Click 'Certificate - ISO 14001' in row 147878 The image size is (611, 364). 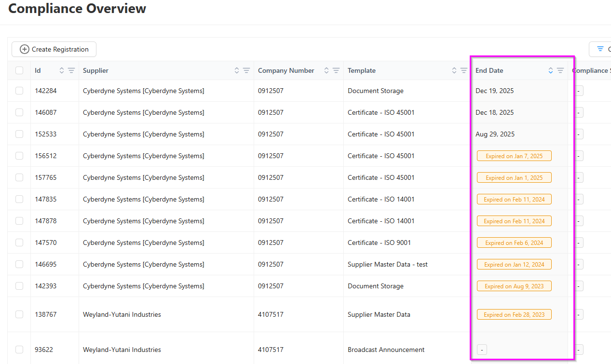coord(381,221)
